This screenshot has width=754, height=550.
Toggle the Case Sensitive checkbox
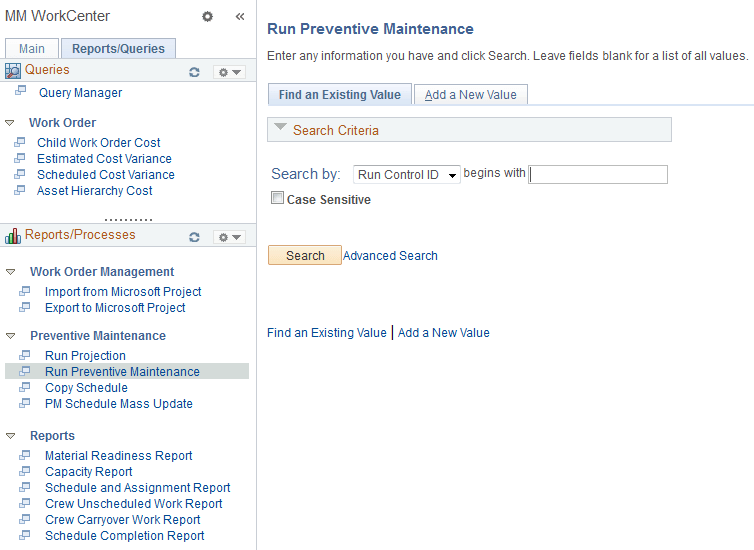click(277, 198)
